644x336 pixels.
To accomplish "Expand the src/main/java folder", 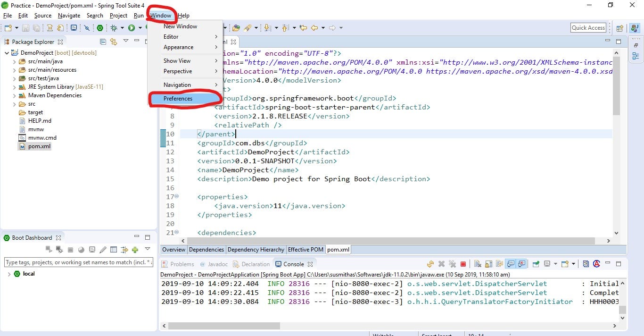I will (14, 61).
